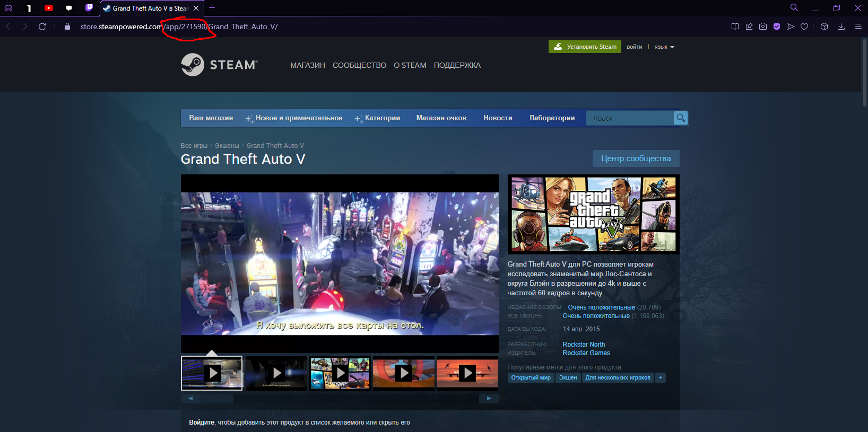Go forward to the next page

click(25, 27)
